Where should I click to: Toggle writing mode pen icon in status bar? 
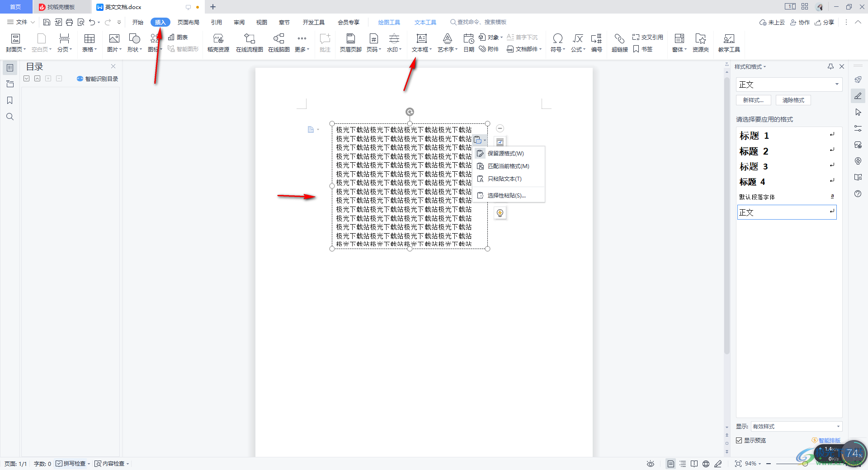click(x=718, y=464)
